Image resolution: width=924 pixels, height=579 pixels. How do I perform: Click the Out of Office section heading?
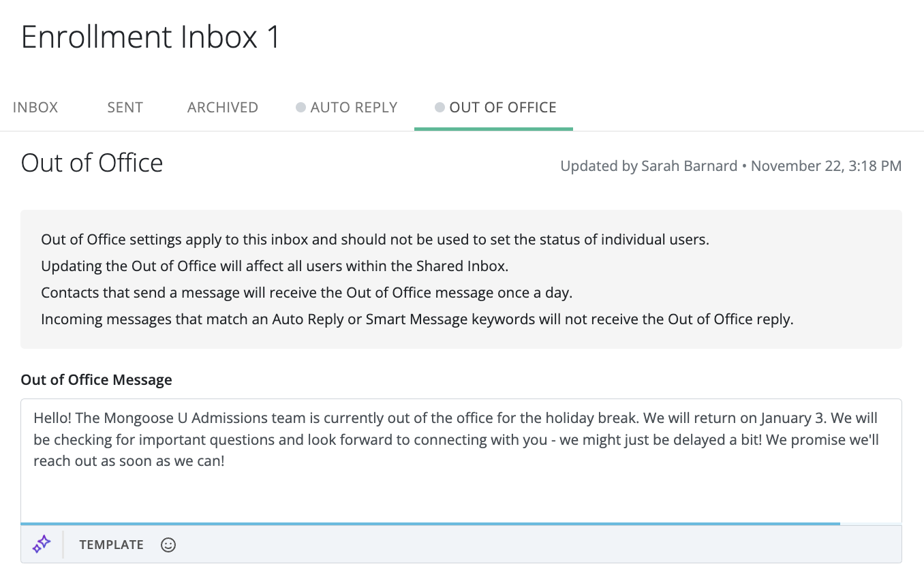92,163
